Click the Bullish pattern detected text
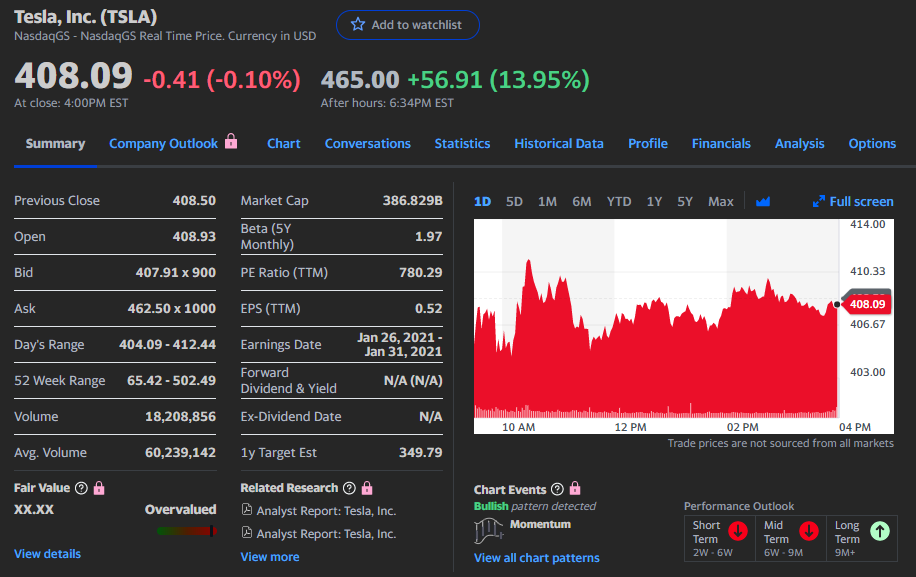This screenshot has width=916, height=577. click(535, 506)
